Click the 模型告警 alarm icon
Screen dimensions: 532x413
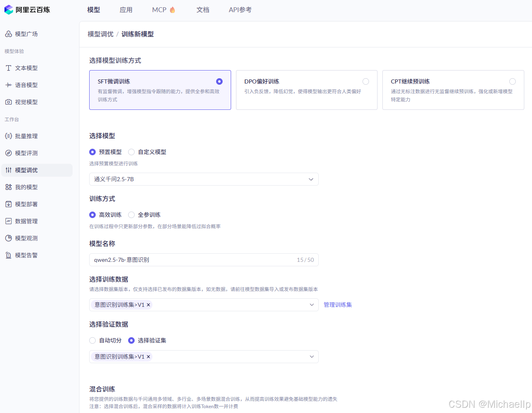click(9, 255)
